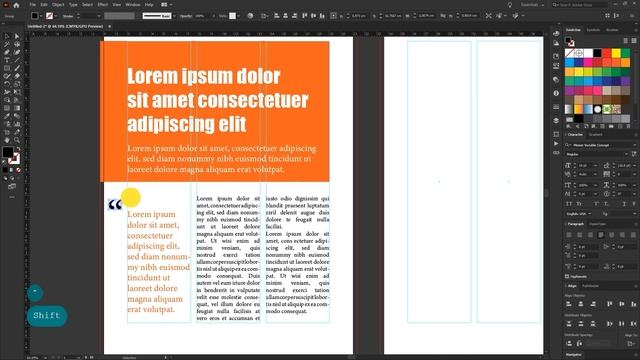Select the Gradient tool

(17, 108)
